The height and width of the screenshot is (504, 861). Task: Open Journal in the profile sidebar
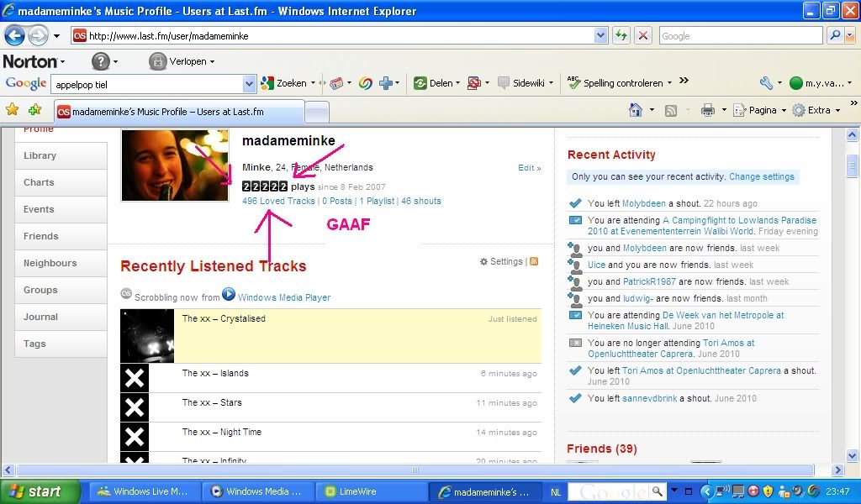tap(61, 317)
